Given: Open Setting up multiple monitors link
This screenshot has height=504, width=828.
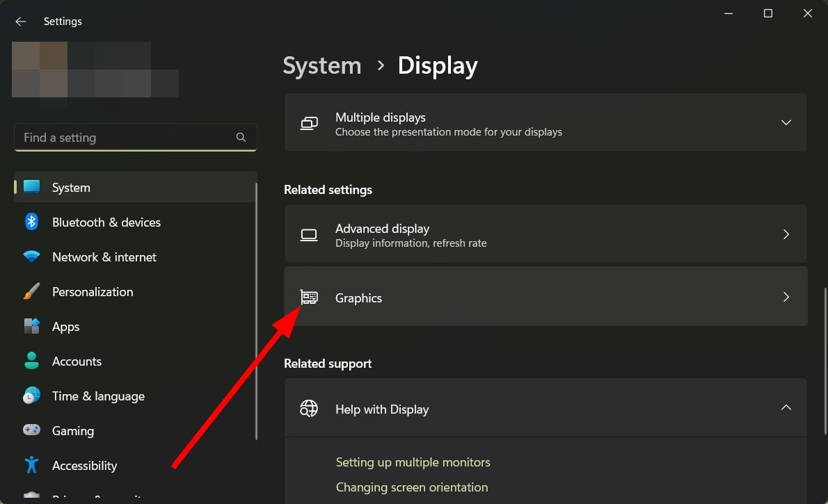Looking at the screenshot, I should pyautogui.click(x=413, y=462).
